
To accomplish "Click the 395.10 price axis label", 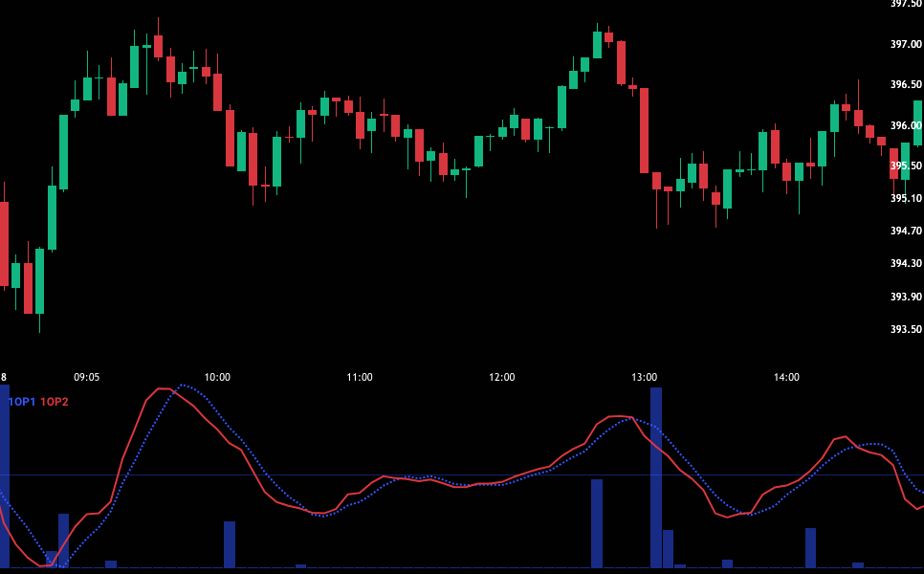I will click(x=906, y=198).
